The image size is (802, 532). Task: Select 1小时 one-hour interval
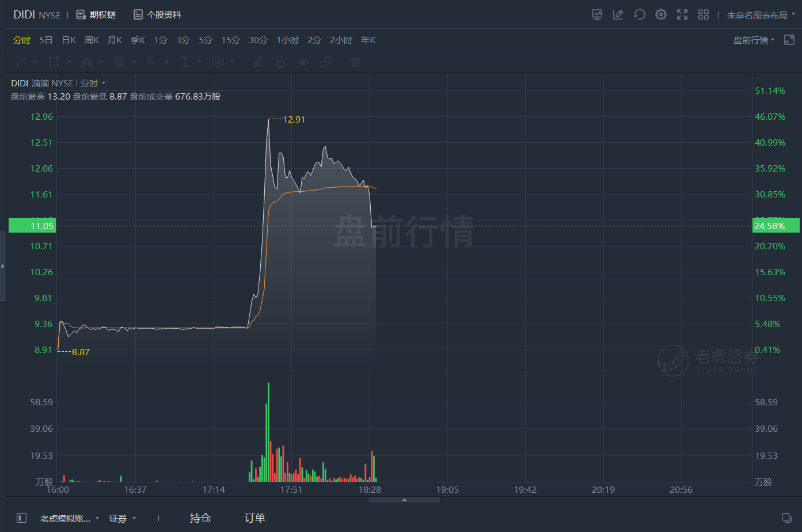(x=287, y=40)
